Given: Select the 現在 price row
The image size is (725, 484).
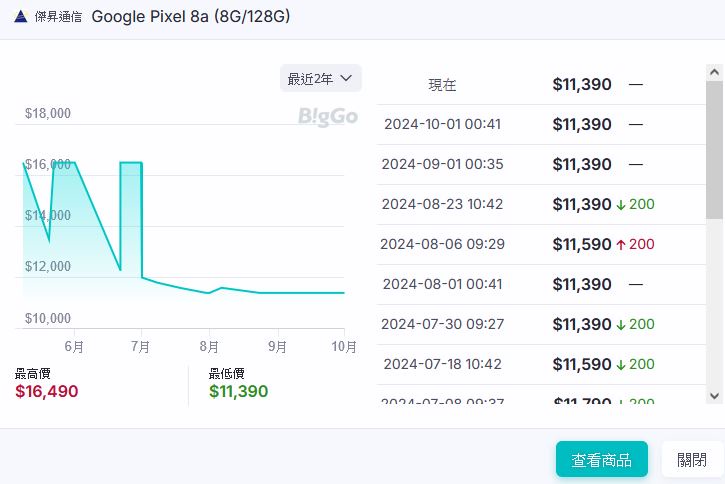Looking at the screenshot, I should pos(540,85).
